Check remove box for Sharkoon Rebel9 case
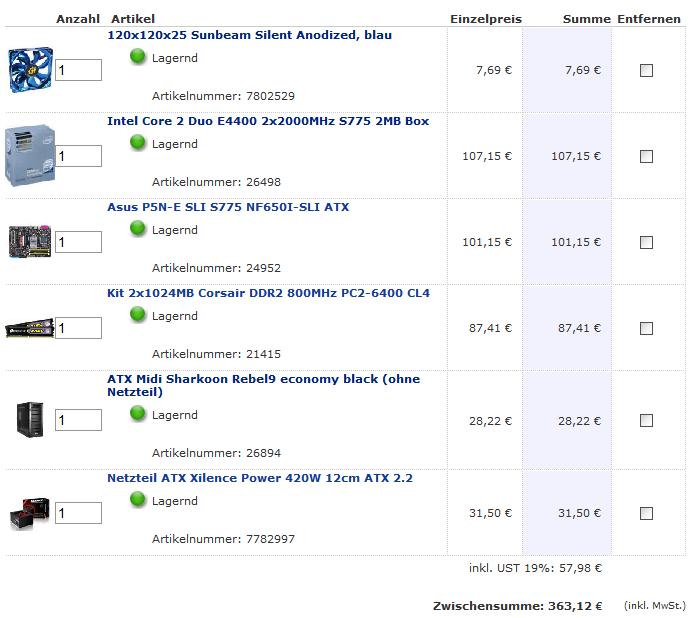The height and width of the screenshot is (618, 700). [x=646, y=421]
